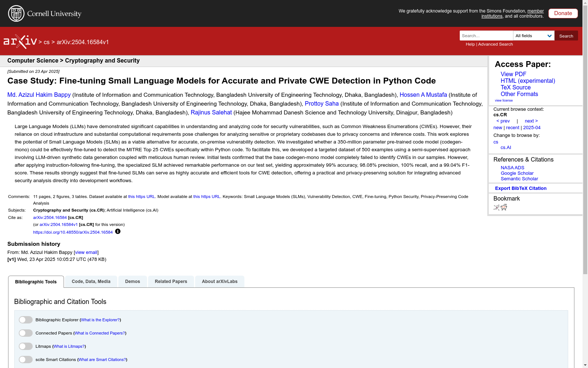Viewport: 588px width, 368px height.
Task: Open the model this https URL link
Action: (207, 197)
